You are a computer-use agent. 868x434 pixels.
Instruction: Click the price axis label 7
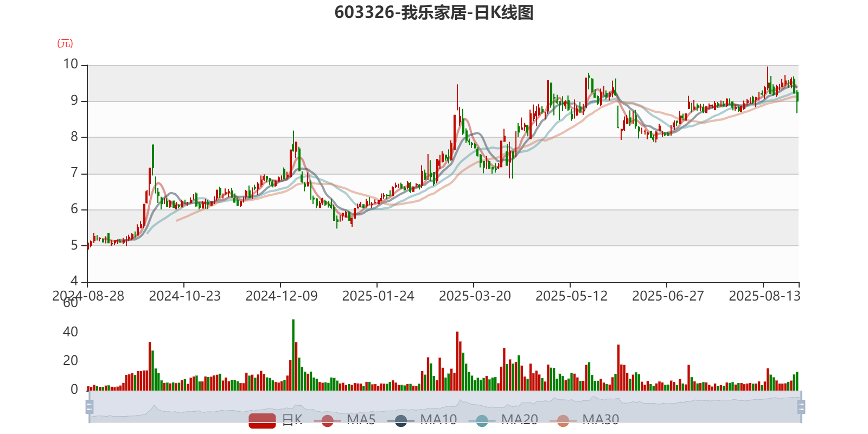(x=74, y=173)
